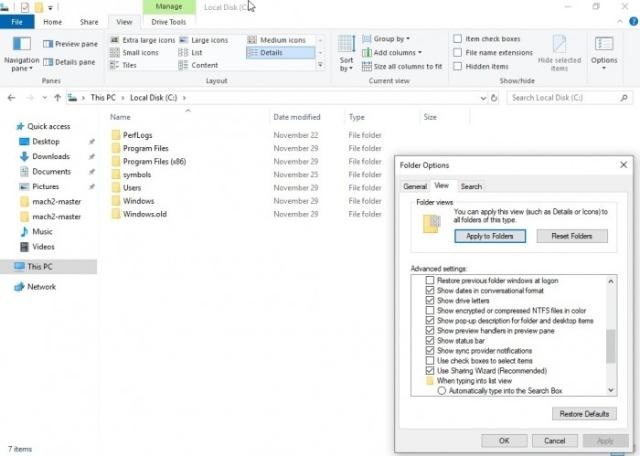Screen dimensions: 640x456
Task: Select Small icons layout
Action: click(x=134, y=53)
